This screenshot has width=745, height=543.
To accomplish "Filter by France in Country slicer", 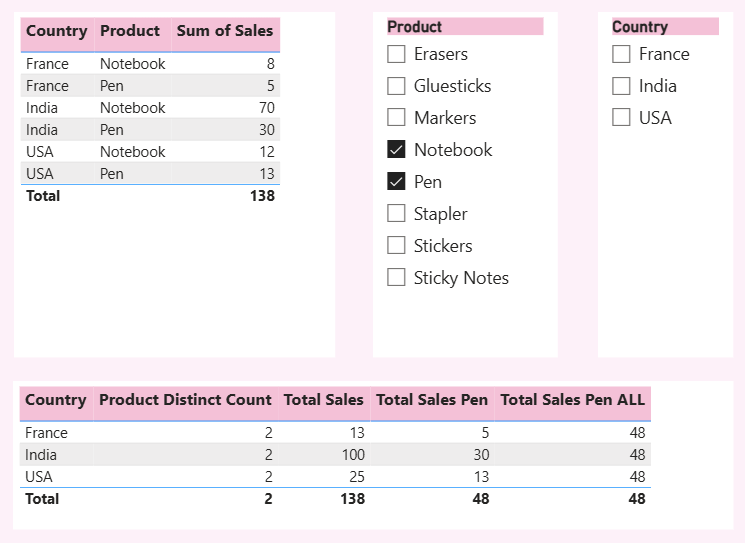I will 622,54.
